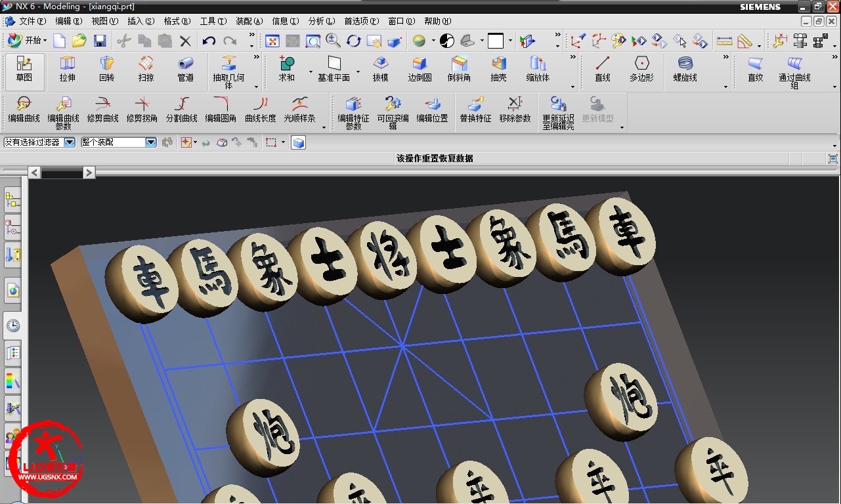Click the fit view icon
Image resolution: width=841 pixels, height=504 pixels.
tap(272, 41)
